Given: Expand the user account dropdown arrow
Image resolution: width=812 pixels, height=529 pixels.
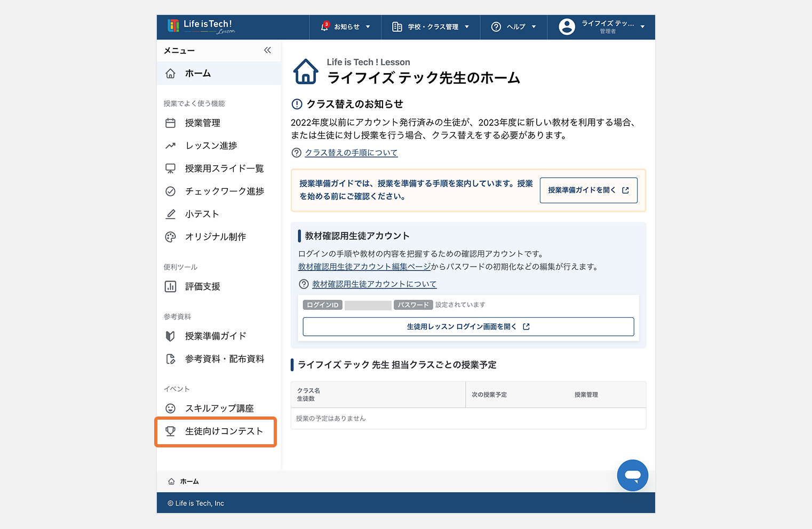Looking at the screenshot, I should 642,27.
